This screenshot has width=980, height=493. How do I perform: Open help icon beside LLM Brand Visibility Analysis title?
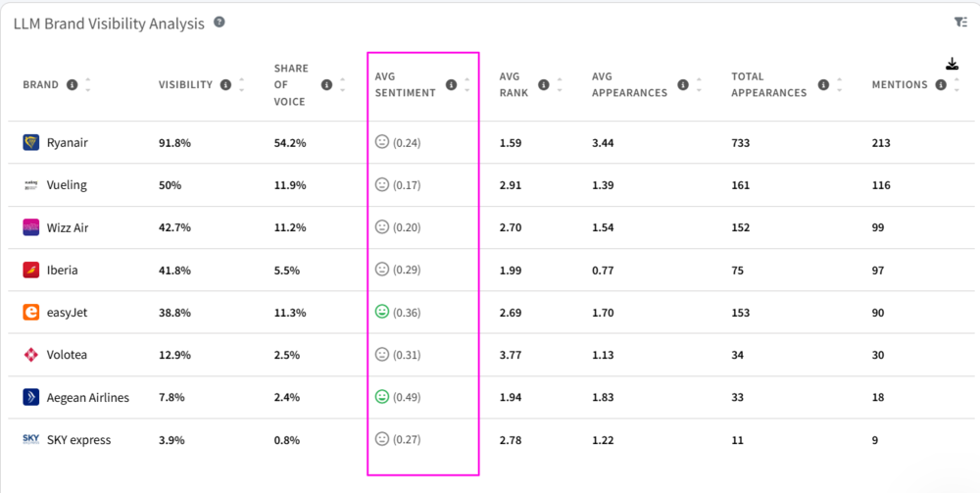(219, 22)
